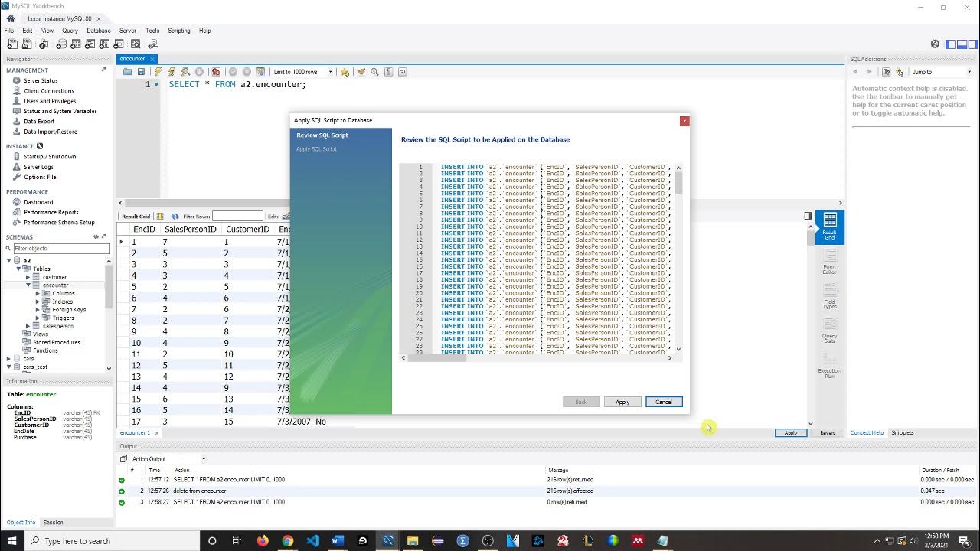This screenshot has width=980, height=551.
Task: Click the Reconnect to DBMS toolbar icon
Action: 152,44
